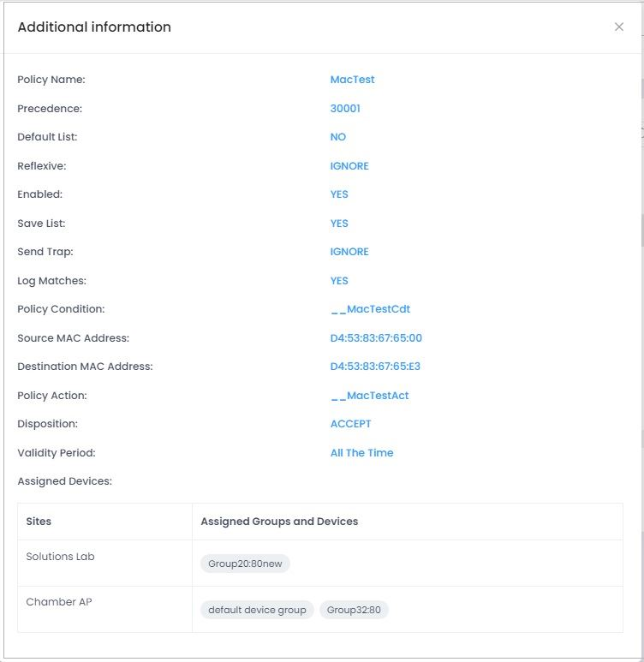Screen dimensions: 644x662
Task: Click the Sites column header
Action: click(39, 522)
